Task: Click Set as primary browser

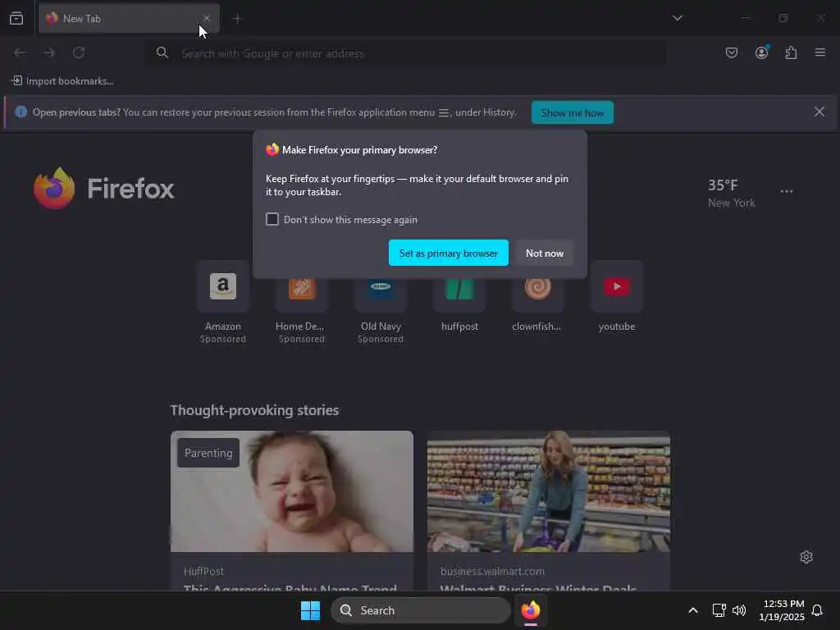Action: [449, 253]
